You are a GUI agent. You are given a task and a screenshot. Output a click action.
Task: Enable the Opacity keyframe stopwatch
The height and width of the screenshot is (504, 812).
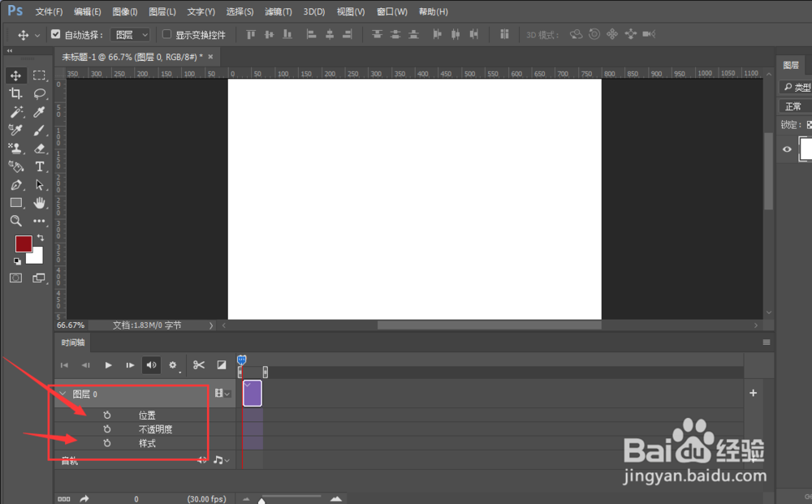coord(106,429)
